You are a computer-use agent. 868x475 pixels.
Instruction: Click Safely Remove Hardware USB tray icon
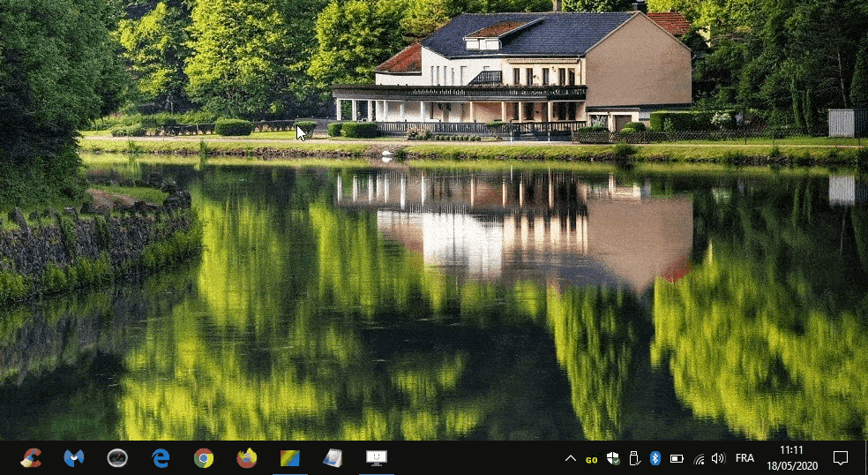tap(634, 458)
